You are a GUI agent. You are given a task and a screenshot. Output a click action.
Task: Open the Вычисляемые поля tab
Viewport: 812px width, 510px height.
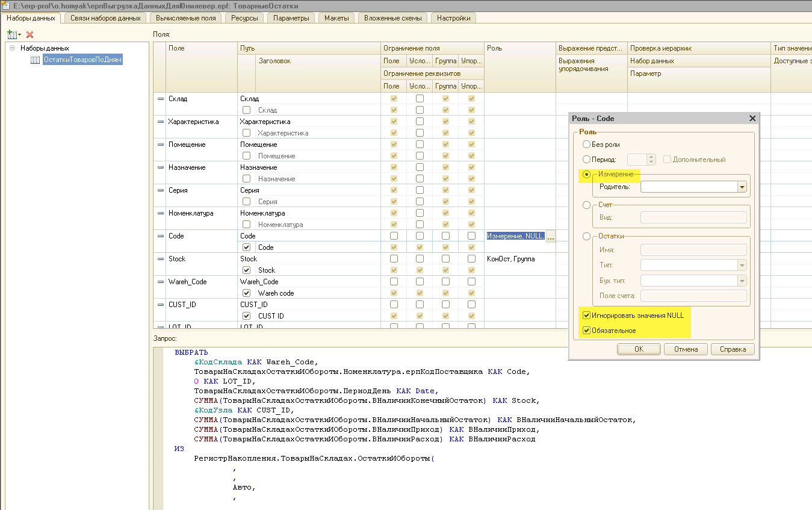point(185,18)
